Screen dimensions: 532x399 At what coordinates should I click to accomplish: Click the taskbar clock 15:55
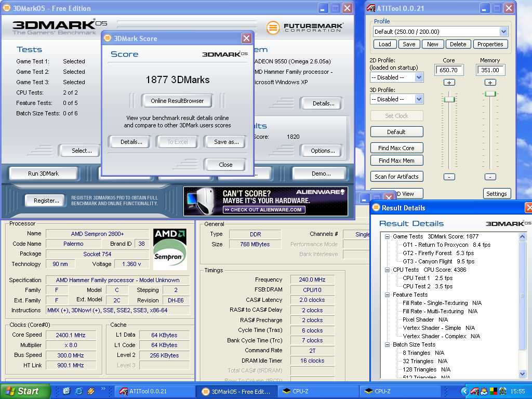517,391
